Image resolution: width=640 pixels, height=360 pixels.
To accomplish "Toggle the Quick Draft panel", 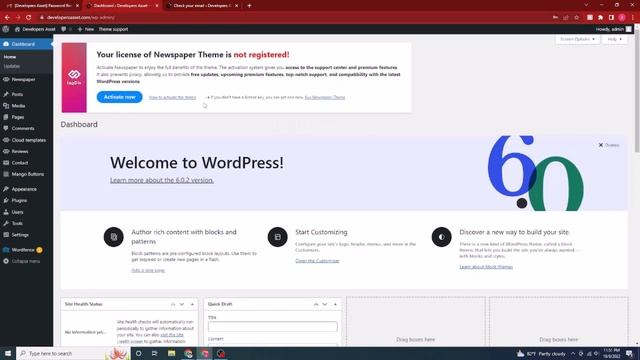I will pyautogui.click(x=335, y=304).
